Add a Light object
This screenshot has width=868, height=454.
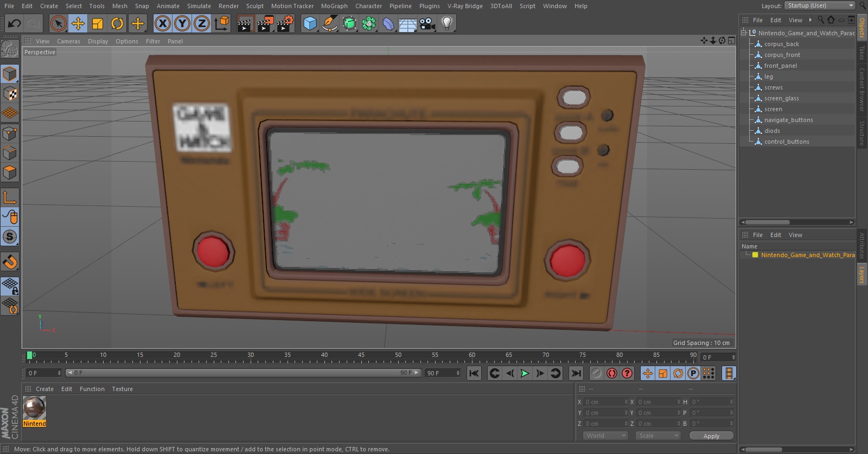(447, 23)
